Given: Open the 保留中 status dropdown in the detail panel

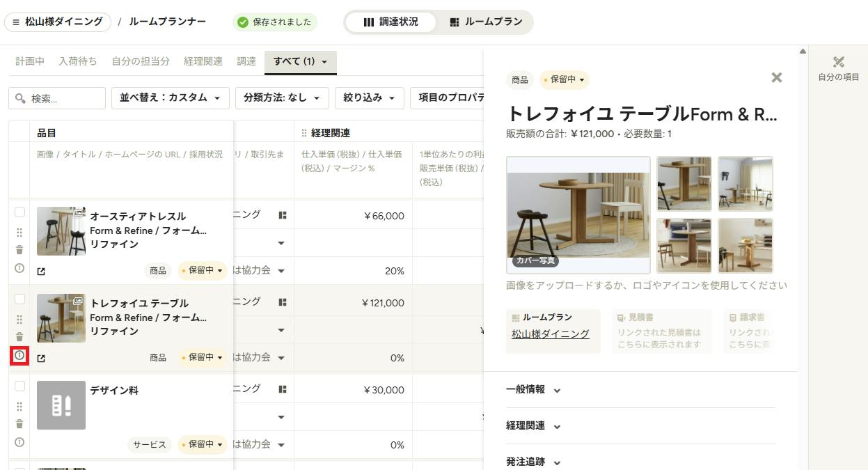Looking at the screenshot, I should coord(565,79).
